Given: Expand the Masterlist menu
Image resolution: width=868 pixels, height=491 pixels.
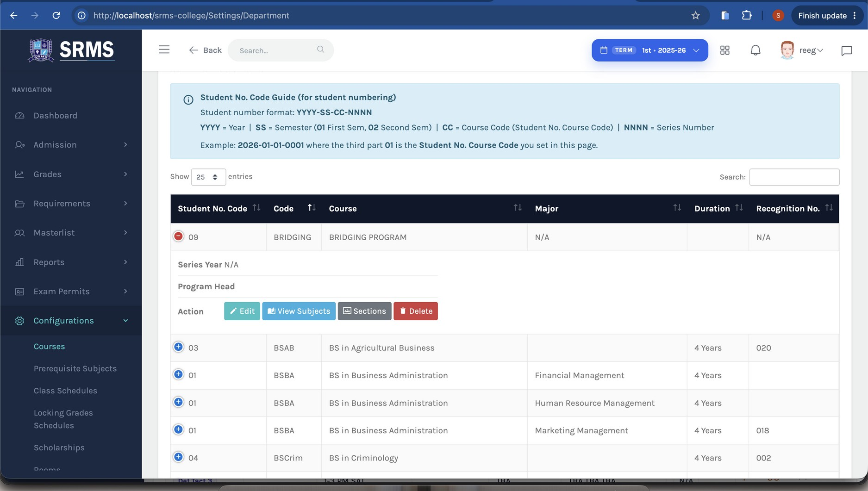Looking at the screenshot, I should point(71,233).
